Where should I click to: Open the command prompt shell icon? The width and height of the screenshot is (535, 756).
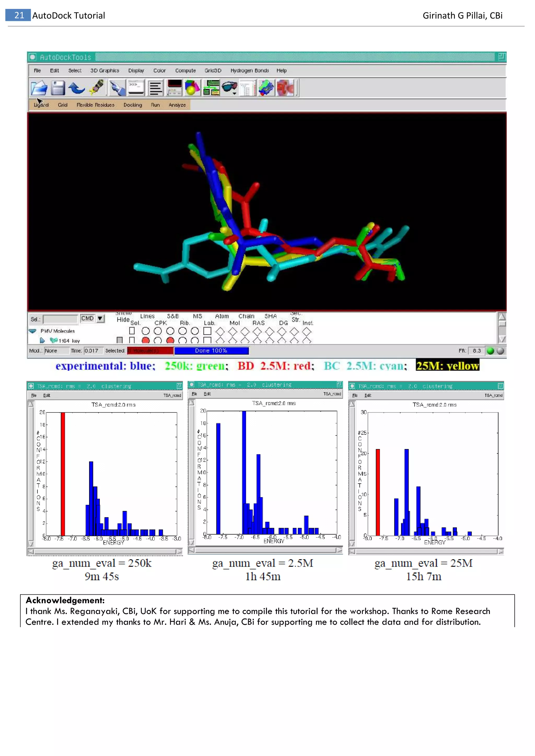[136, 88]
